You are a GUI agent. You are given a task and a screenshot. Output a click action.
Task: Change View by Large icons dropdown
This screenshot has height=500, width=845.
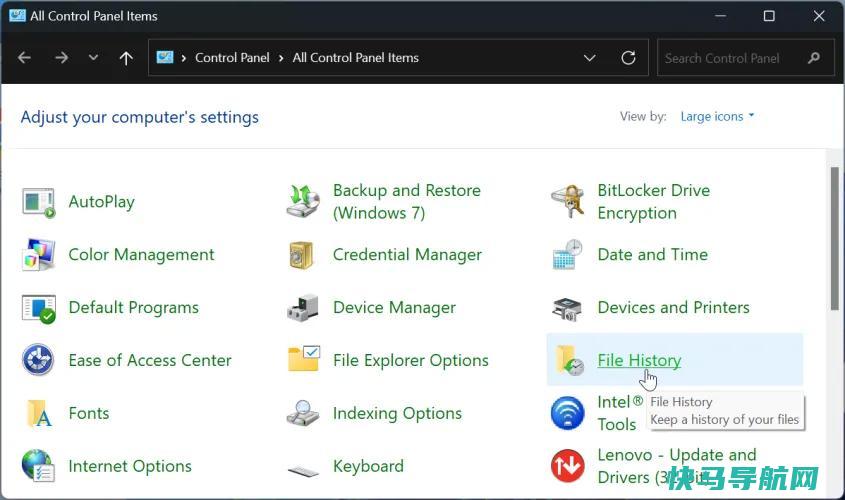(717, 116)
